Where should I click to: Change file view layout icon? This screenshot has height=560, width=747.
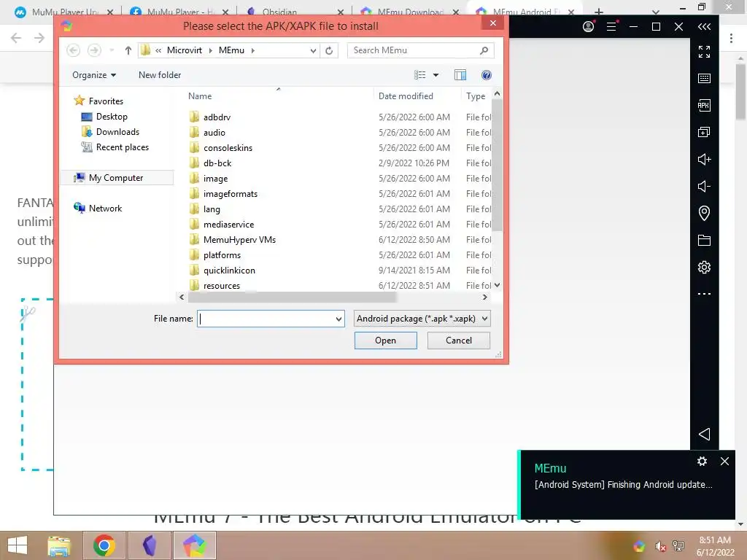tap(419, 75)
